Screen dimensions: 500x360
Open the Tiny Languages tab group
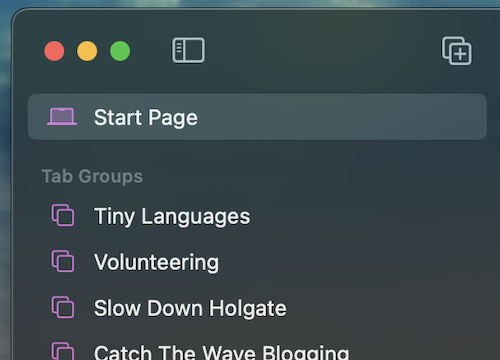click(172, 216)
